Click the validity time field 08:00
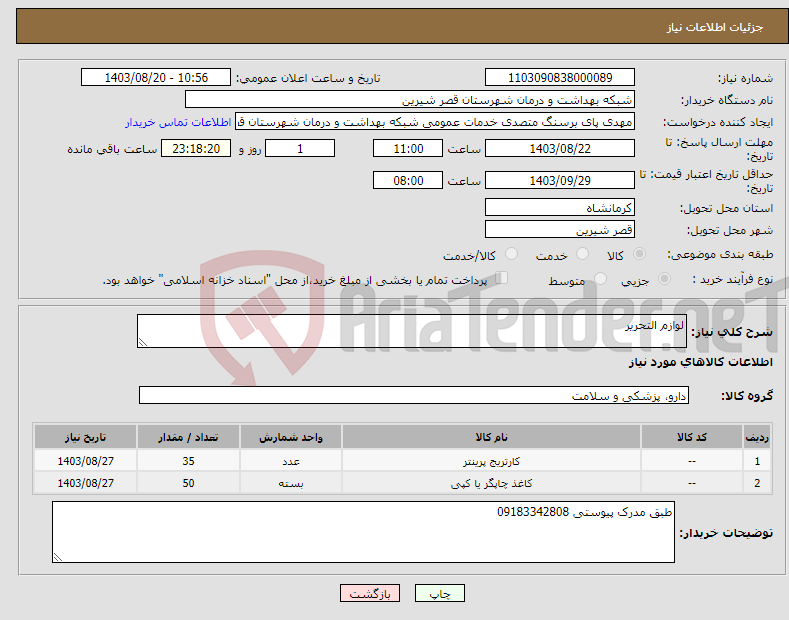 point(408,180)
